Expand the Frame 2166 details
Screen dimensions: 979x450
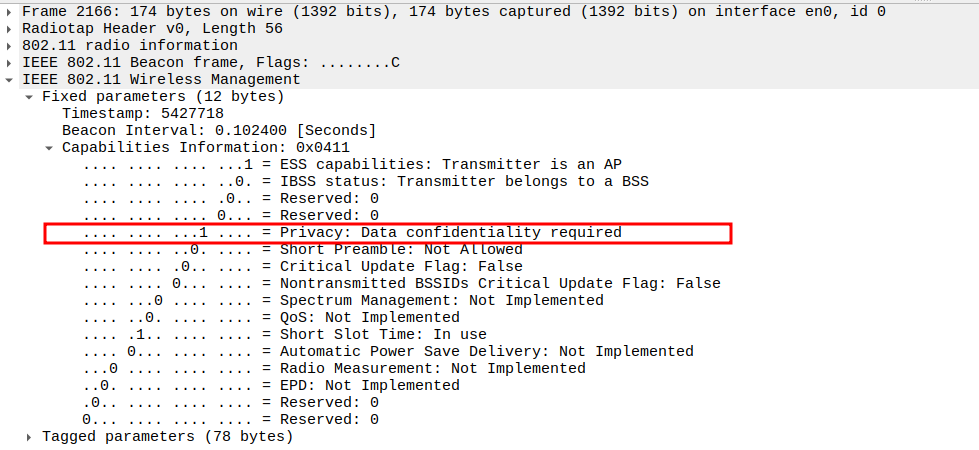pos(10,11)
